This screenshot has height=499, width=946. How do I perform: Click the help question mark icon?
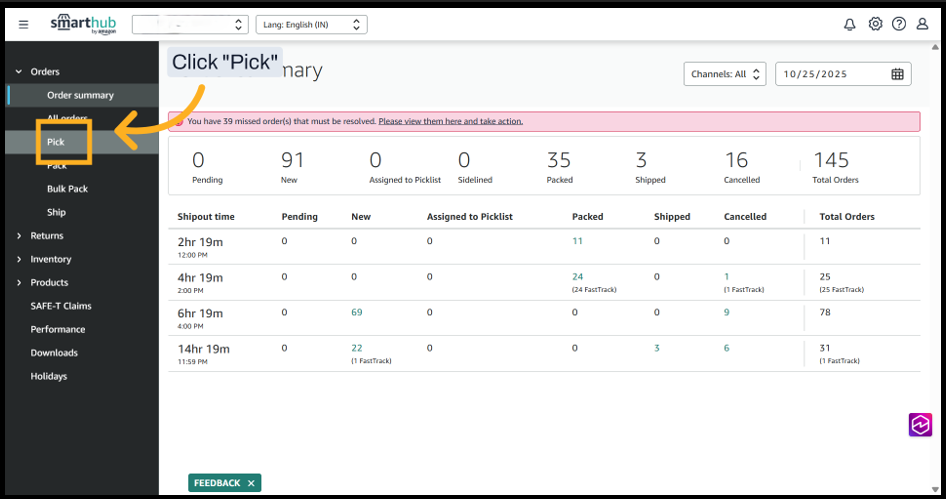point(899,25)
